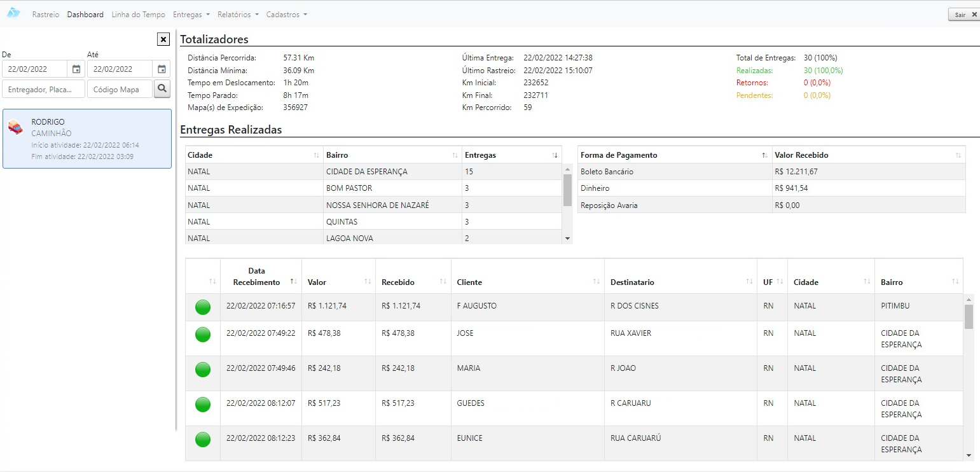The height and width of the screenshot is (472, 980).
Task: Go to the Rastreio page
Action: point(46,15)
